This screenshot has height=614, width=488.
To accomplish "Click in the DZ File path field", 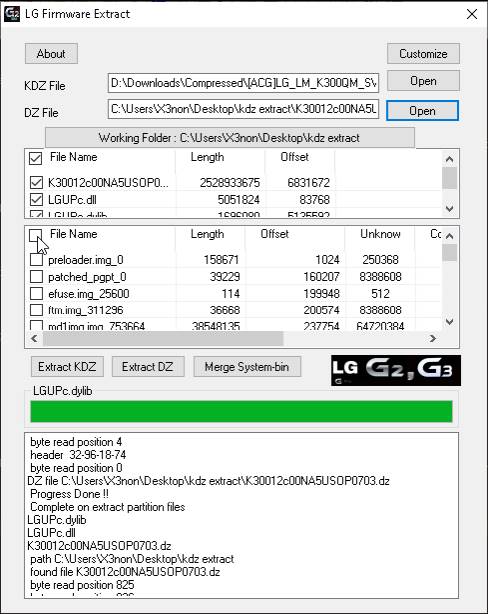I will [x=243, y=109].
